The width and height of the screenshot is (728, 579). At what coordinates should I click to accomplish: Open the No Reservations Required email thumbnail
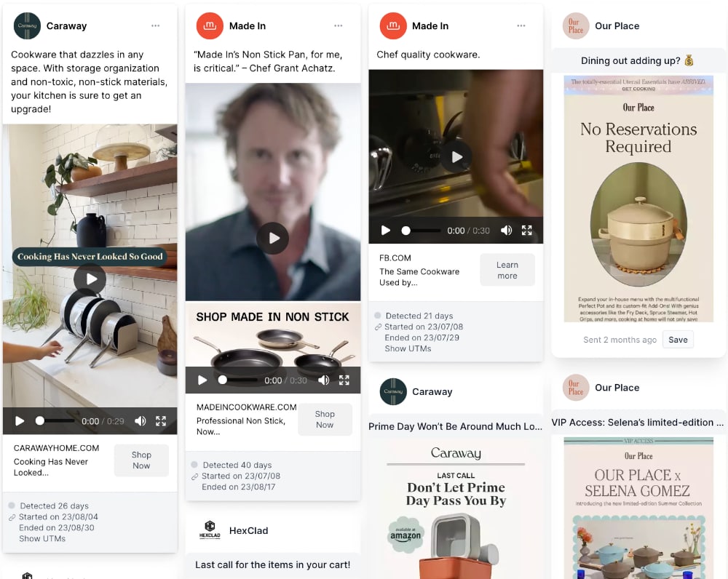point(638,199)
